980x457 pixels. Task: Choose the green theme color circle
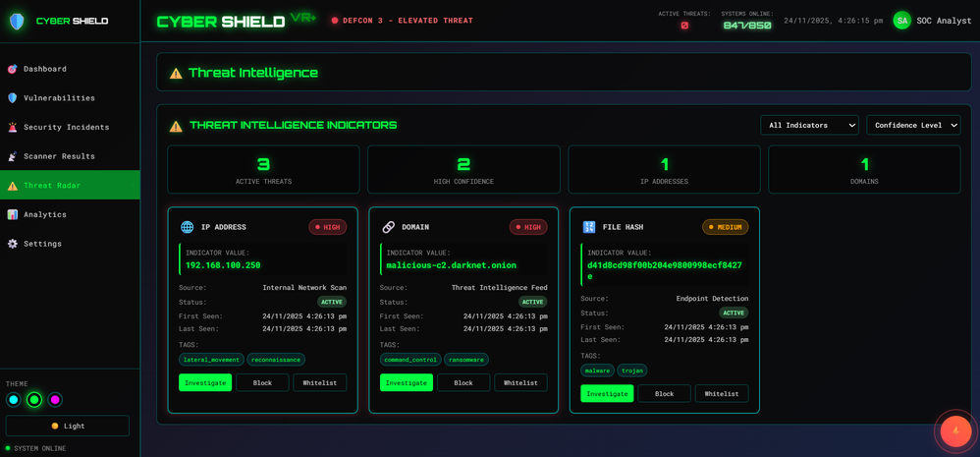click(34, 399)
